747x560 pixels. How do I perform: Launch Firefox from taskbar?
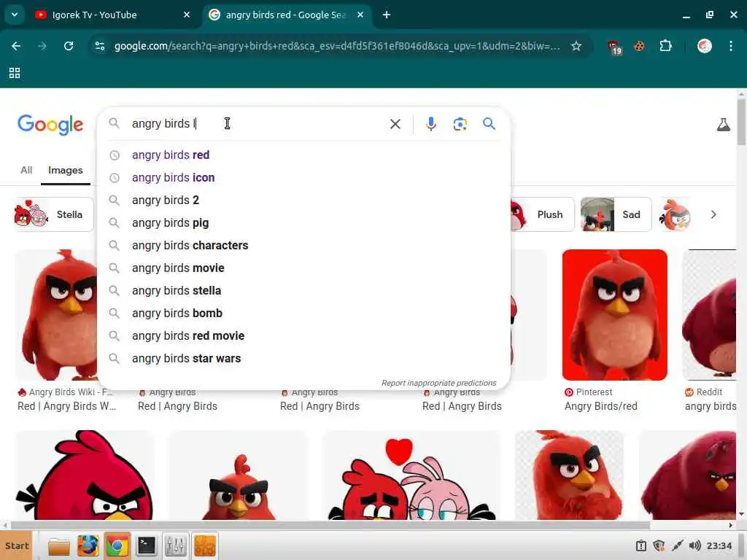88,546
